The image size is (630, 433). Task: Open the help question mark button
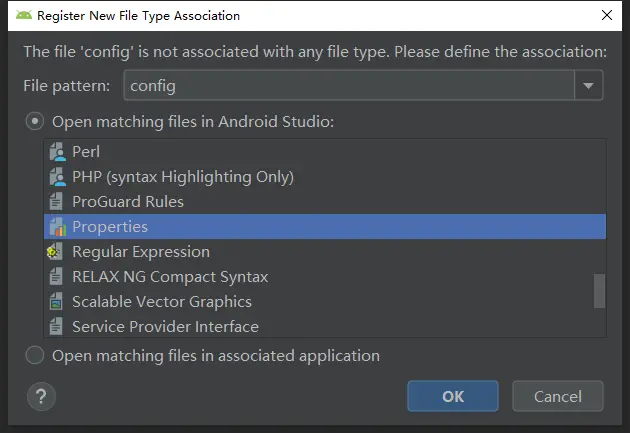point(40,396)
